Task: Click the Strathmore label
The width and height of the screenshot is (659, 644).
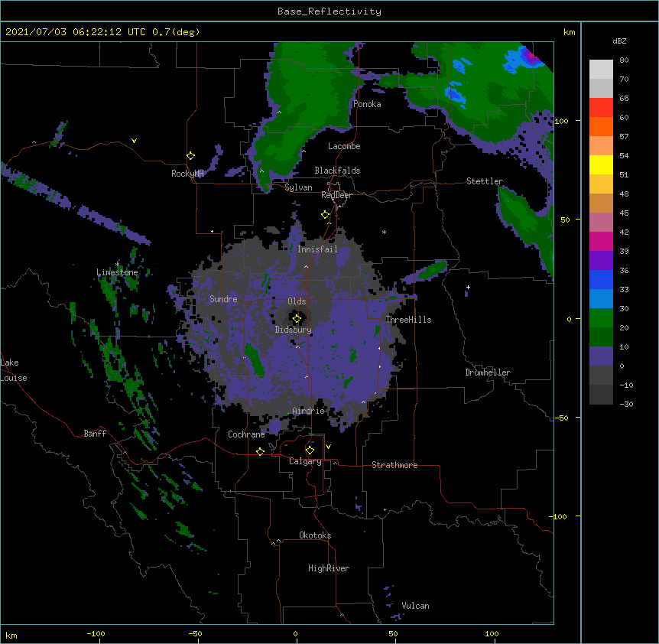Action: (394, 465)
